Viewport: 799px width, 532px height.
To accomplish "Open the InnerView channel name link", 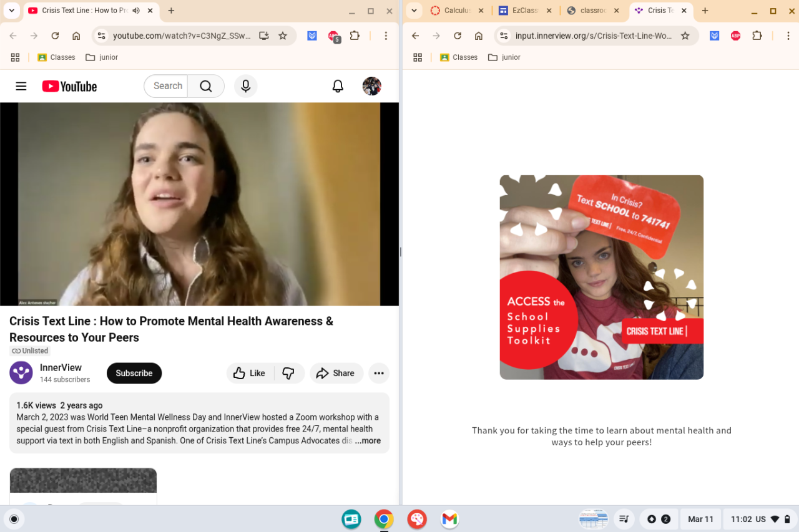I will click(61, 367).
